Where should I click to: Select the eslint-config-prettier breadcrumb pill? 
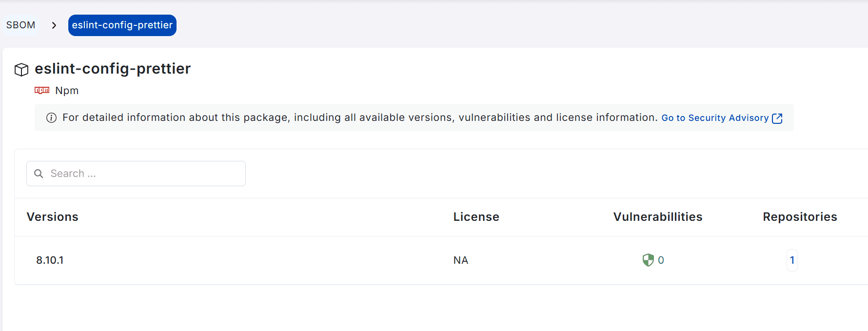pyautogui.click(x=122, y=25)
